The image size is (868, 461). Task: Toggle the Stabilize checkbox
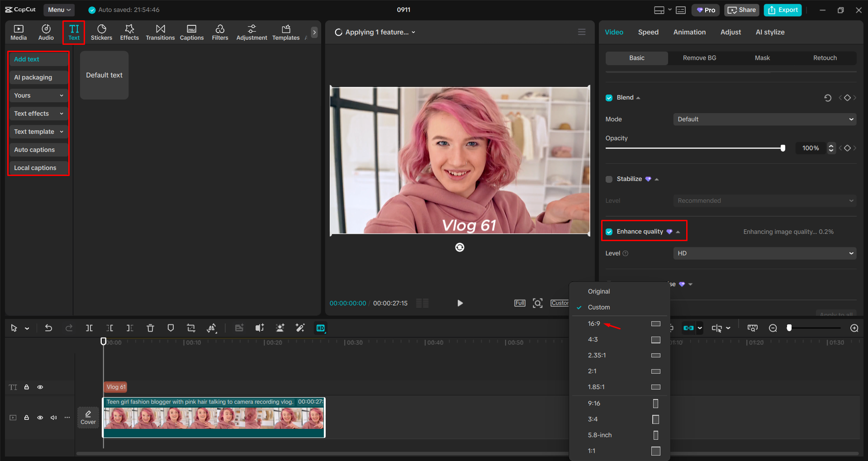coord(609,179)
